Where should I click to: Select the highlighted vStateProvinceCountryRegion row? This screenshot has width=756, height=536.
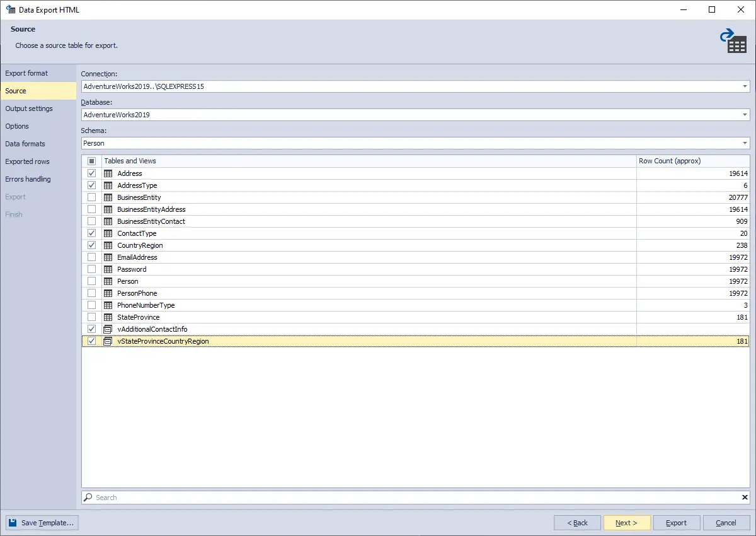(x=252, y=341)
